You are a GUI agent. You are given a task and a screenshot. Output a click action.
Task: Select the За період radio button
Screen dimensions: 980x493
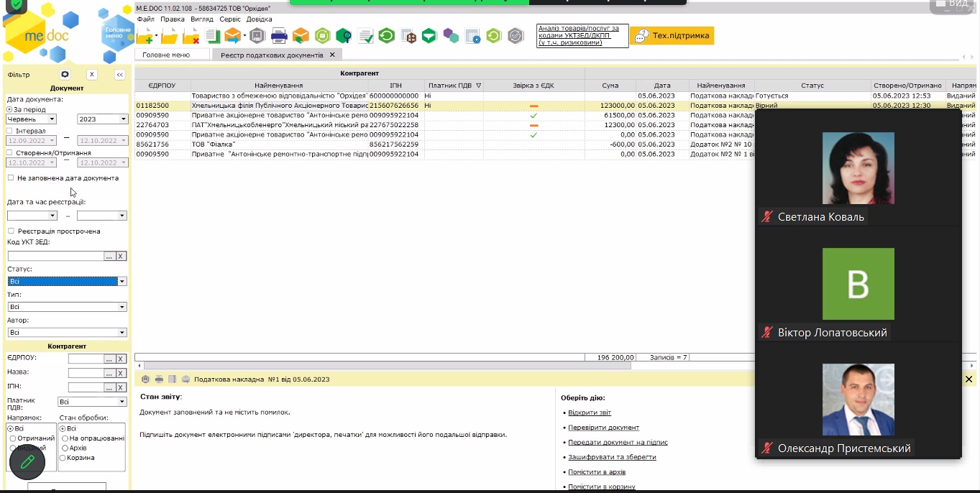(x=9, y=109)
